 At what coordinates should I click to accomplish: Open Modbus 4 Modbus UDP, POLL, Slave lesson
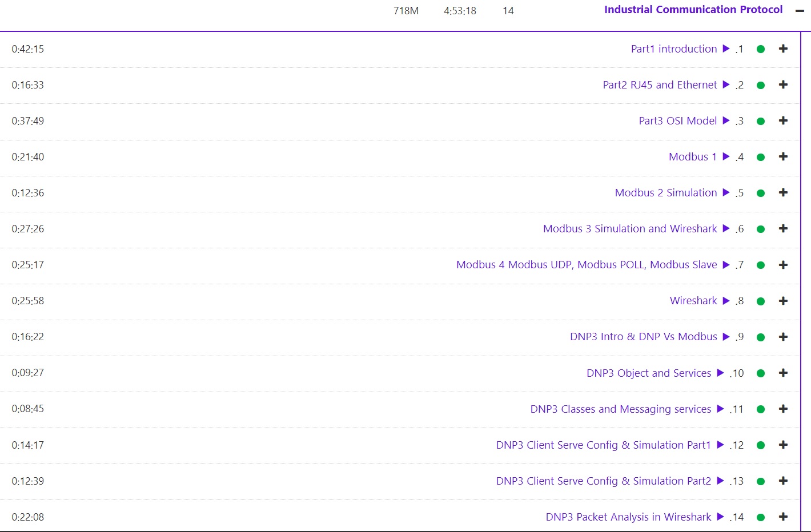586,265
